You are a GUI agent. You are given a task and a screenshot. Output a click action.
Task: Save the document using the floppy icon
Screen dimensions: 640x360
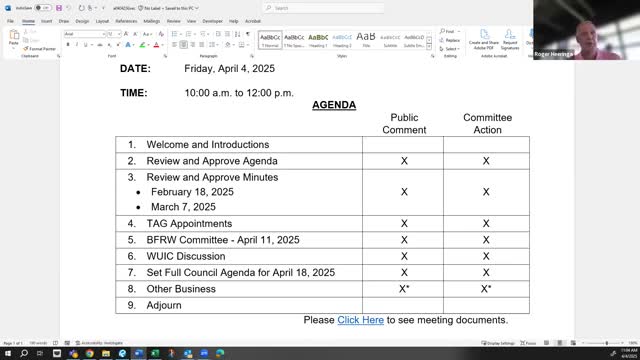[59, 8]
